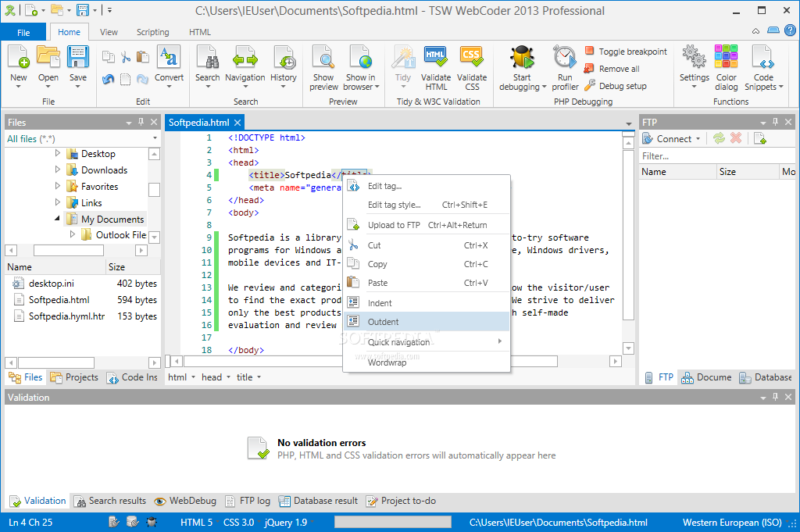Switch to the Scripting ribbon tab

click(x=152, y=32)
